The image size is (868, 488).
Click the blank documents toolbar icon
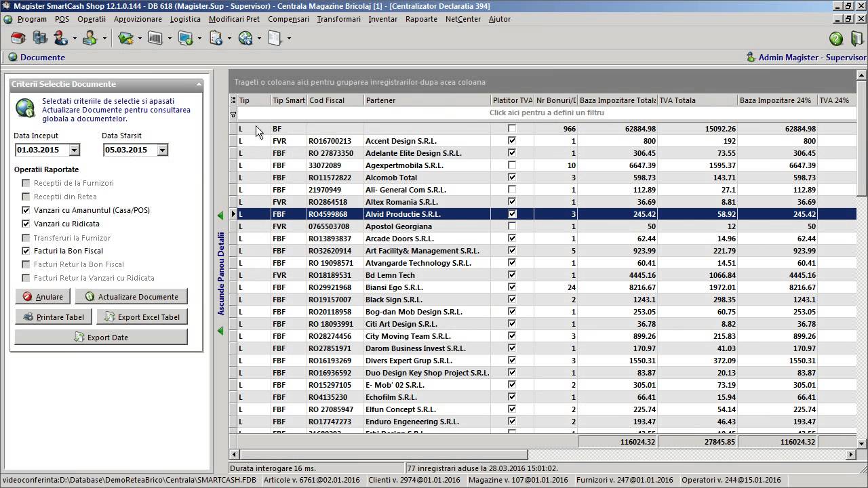pos(275,39)
